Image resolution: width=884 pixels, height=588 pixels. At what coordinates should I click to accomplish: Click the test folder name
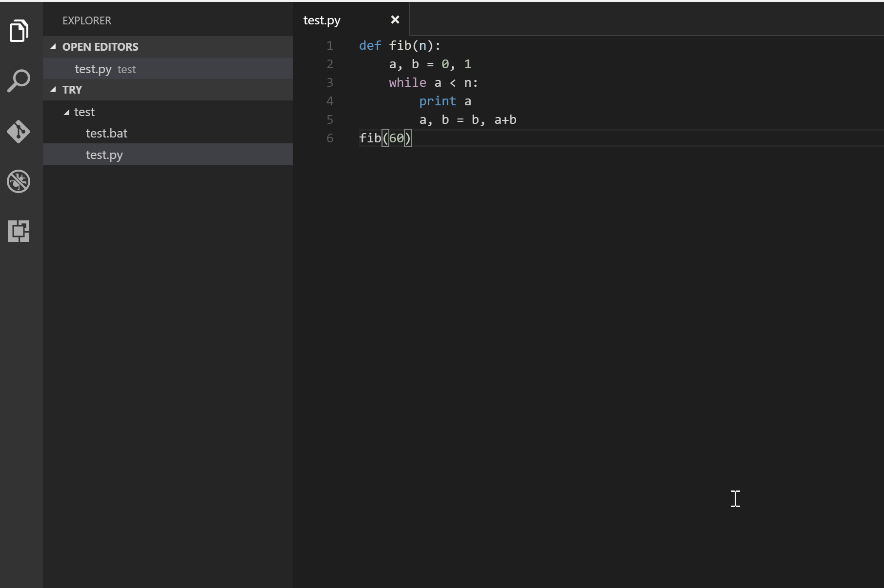pos(84,112)
